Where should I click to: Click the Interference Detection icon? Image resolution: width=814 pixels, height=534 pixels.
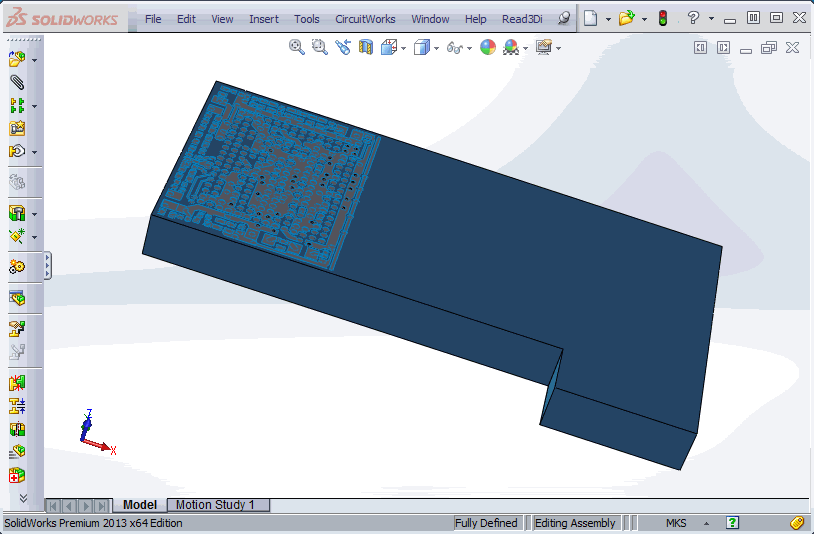(17, 384)
